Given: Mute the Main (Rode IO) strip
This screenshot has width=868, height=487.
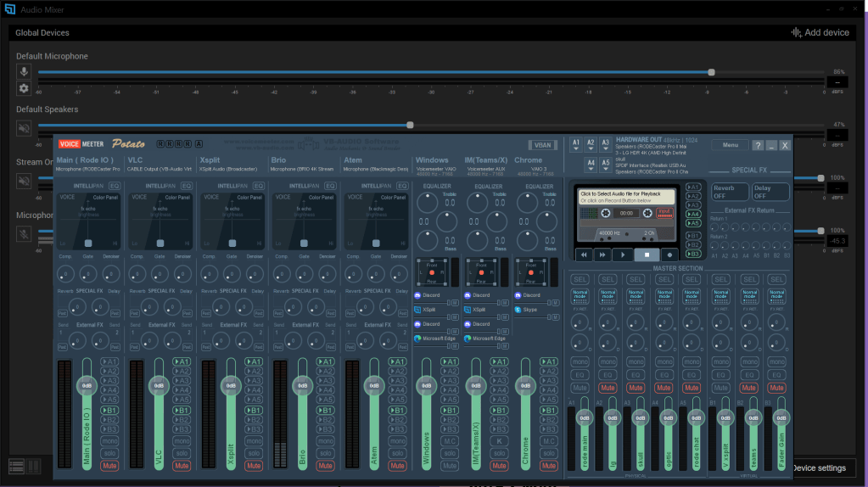Looking at the screenshot, I should tap(109, 466).
